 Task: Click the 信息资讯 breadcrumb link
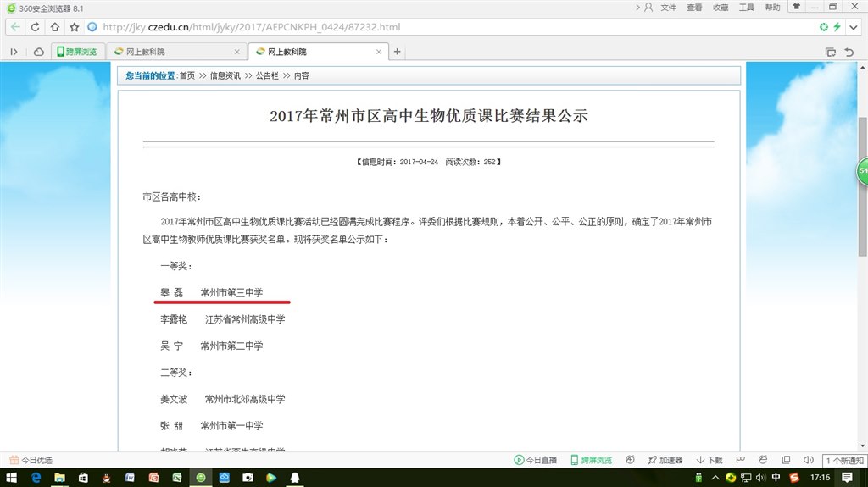[225, 76]
